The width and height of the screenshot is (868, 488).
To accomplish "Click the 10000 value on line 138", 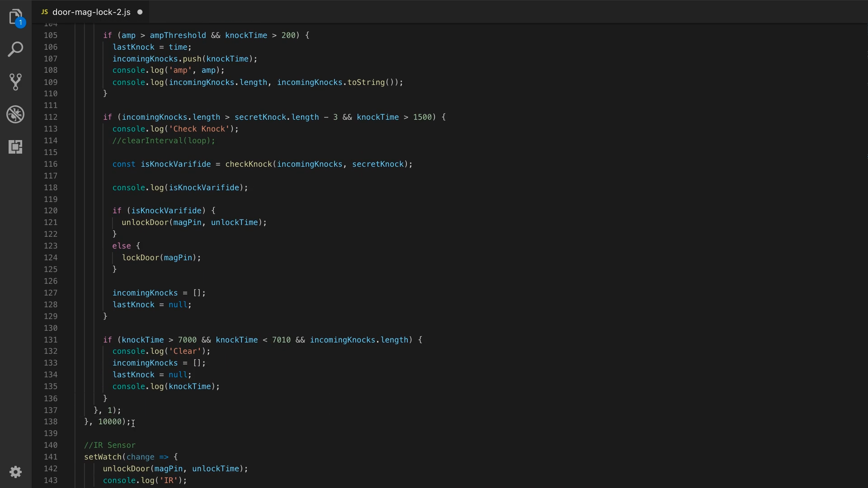I will pyautogui.click(x=110, y=422).
